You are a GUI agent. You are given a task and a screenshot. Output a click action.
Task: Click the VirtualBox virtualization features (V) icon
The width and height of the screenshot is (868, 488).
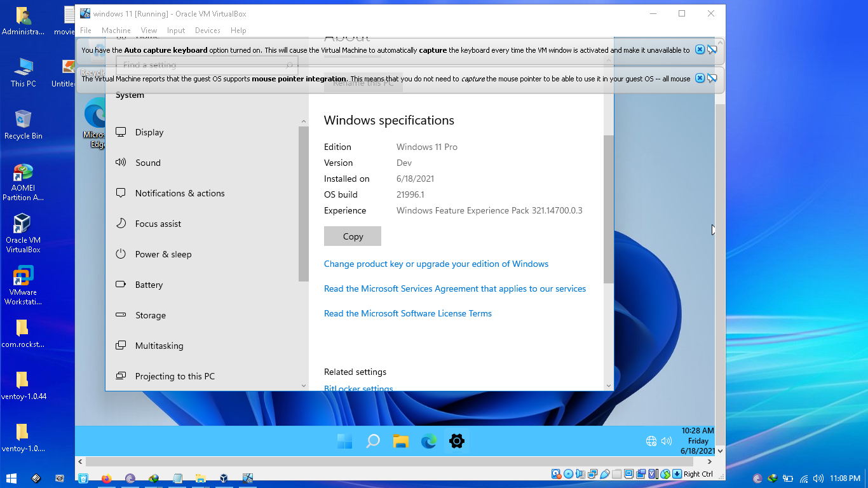pyautogui.click(x=653, y=474)
